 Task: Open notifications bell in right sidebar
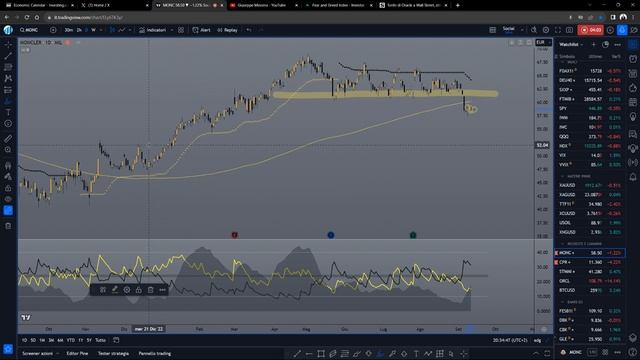(633, 177)
